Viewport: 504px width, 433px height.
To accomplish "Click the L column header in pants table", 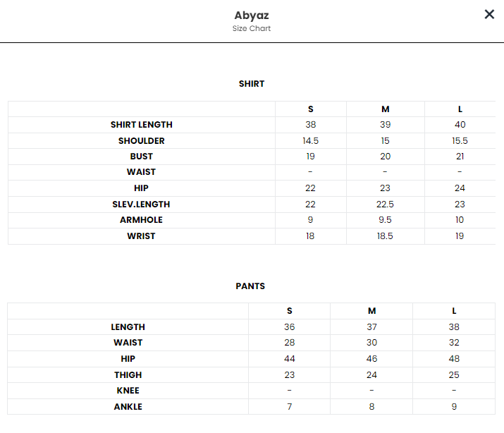I will tap(454, 311).
